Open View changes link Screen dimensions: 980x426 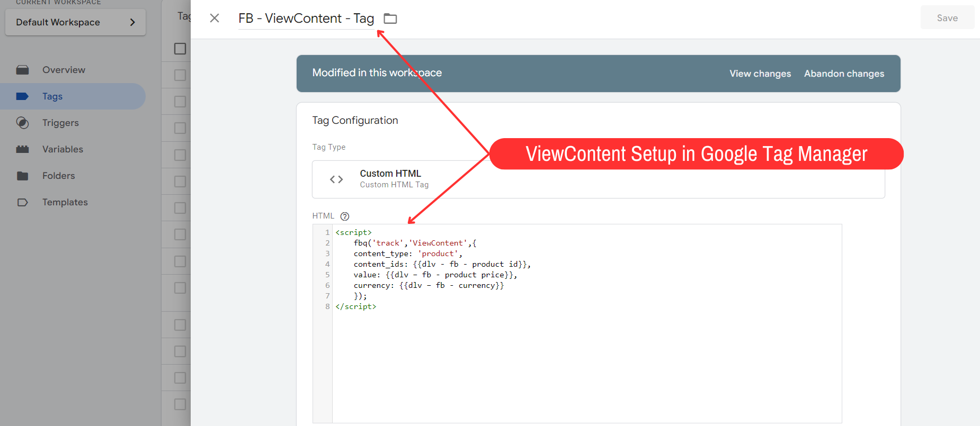click(x=760, y=74)
